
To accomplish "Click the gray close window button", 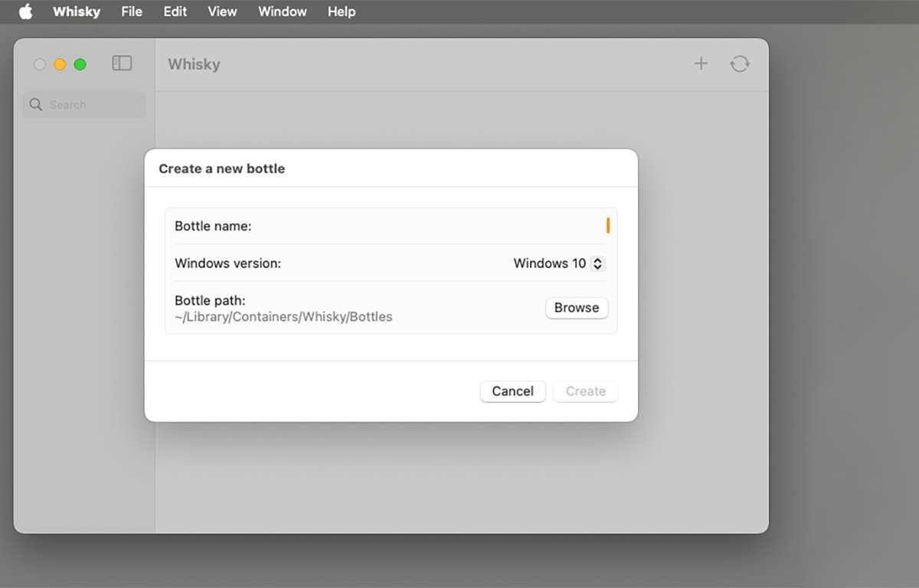I will coord(40,64).
